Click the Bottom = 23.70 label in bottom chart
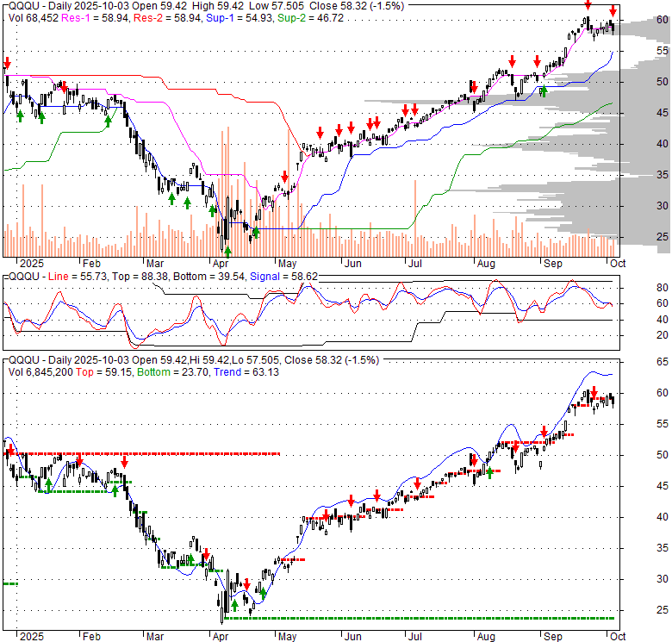This screenshot has height=642, width=672. 173,372
